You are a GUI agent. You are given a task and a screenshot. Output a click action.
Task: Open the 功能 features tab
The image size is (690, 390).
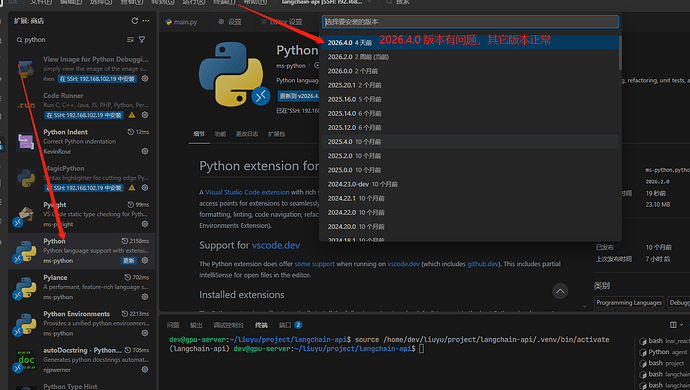coord(220,134)
